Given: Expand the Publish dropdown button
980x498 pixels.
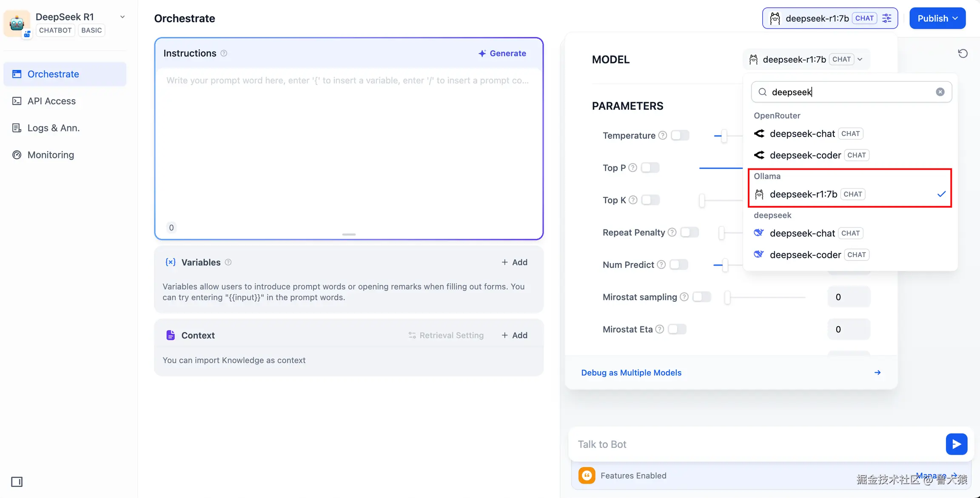Looking at the screenshot, I should coord(937,18).
